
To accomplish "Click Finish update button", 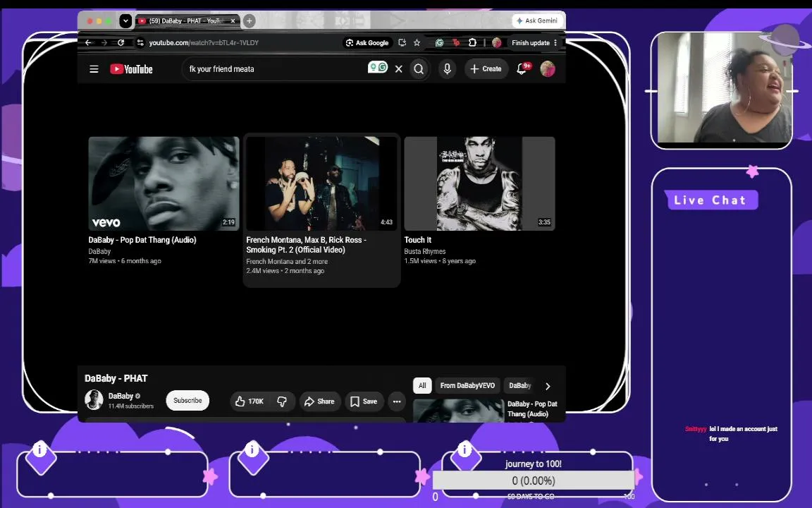I will click(x=531, y=42).
